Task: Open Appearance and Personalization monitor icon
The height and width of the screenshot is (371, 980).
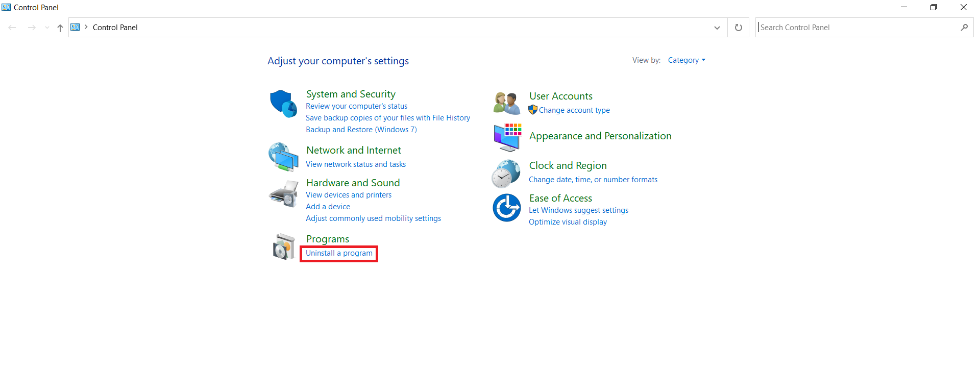Action: pos(507,137)
